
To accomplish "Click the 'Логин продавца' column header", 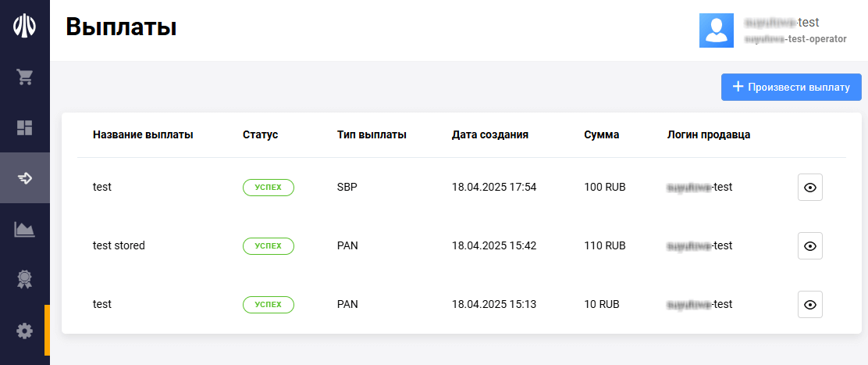I will click(x=709, y=134).
